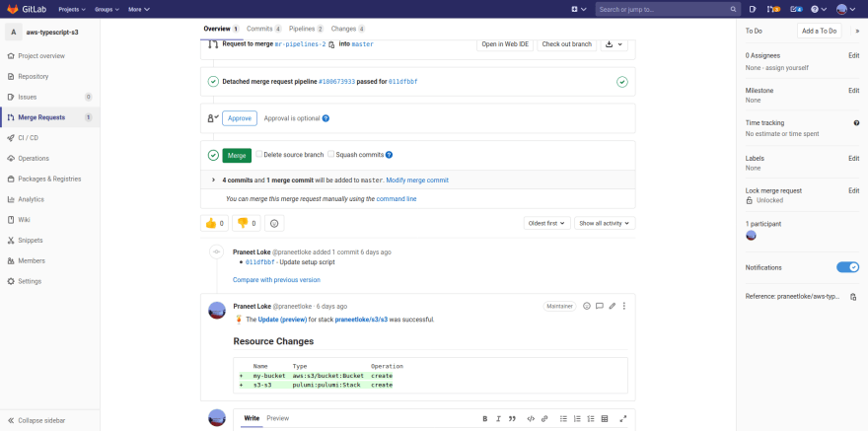
Task: Click Add a To Do button
Action: pyautogui.click(x=820, y=31)
